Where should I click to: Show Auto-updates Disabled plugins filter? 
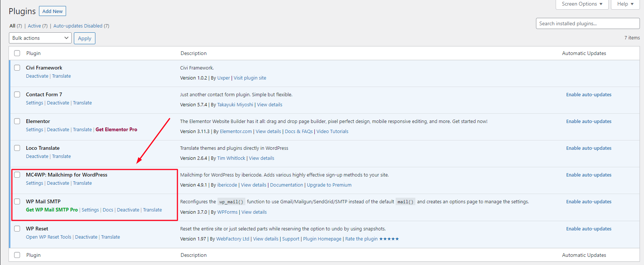81,26
